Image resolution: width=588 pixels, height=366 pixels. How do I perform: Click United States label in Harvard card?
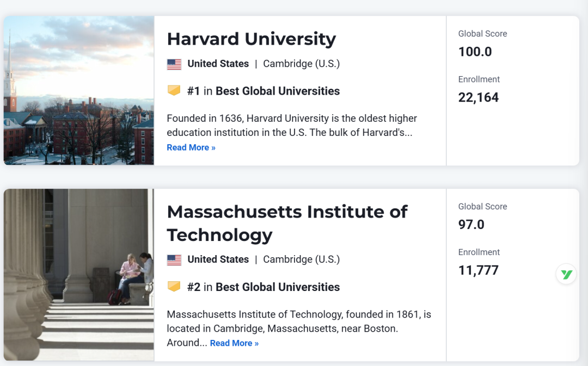pos(218,64)
